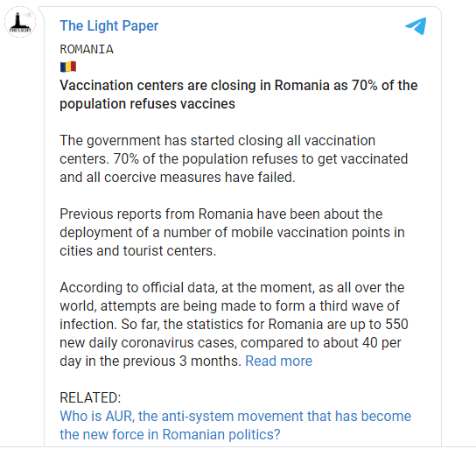The width and height of the screenshot is (476, 456).
Task: Click the words 'population refuses vaccines' in headline
Action: coord(147,104)
